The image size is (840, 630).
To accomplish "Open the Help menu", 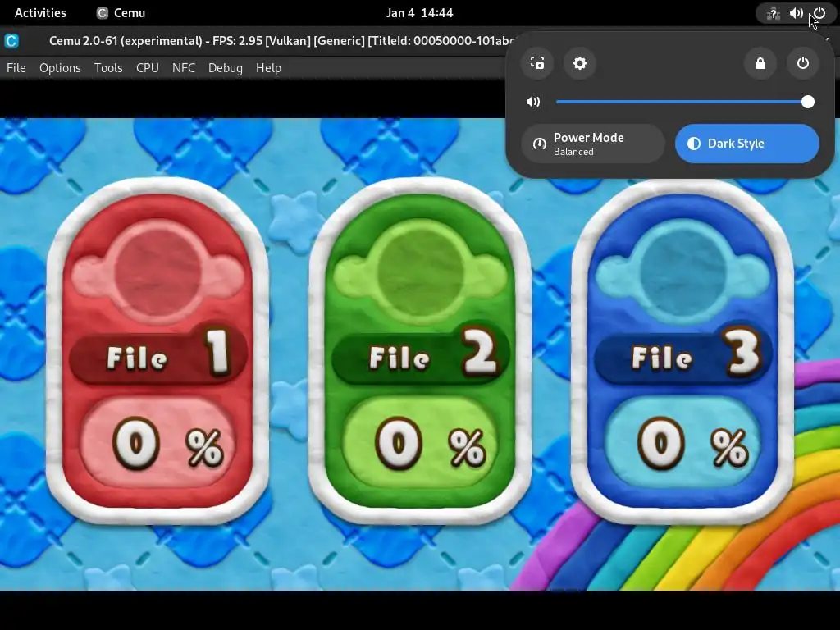I will [268, 68].
